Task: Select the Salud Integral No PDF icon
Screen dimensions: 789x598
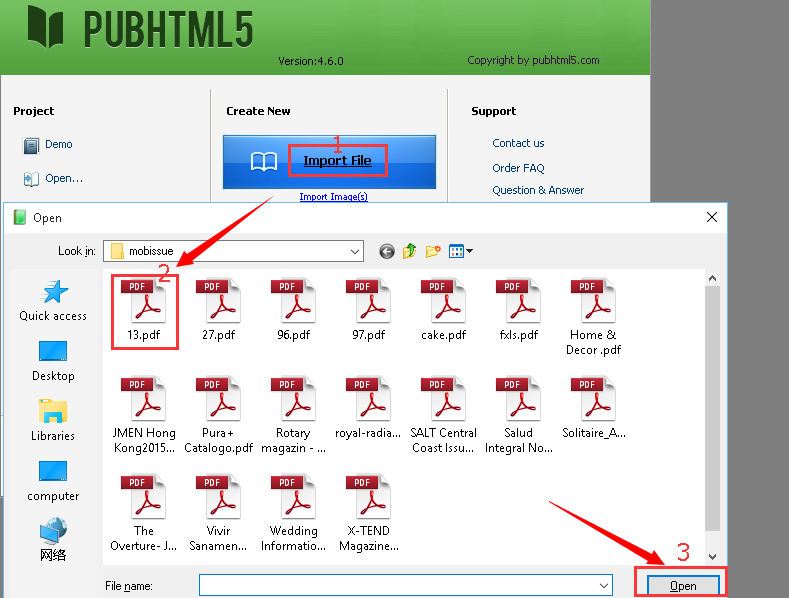Action: click(518, 398)
